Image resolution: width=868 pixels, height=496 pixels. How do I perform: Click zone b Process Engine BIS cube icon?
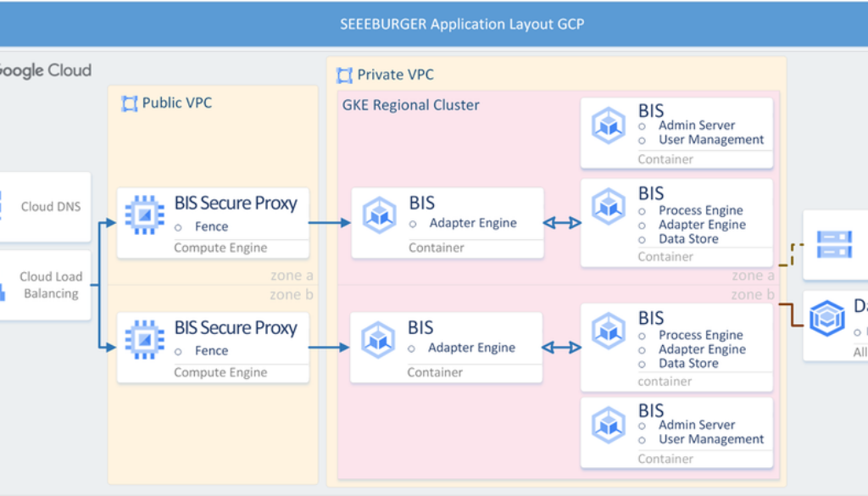pyautogui.click(x=608, y=332)
